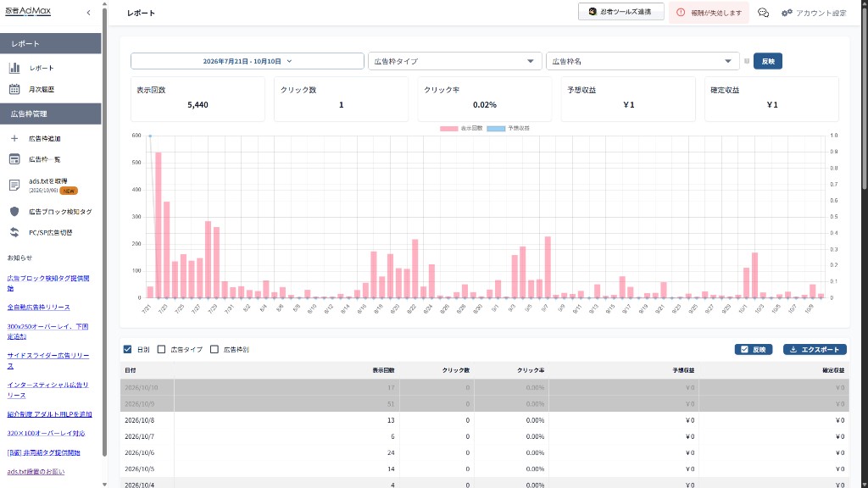
Task: Open the ads.txt設置のお願い link
Action: click(36, 472)
